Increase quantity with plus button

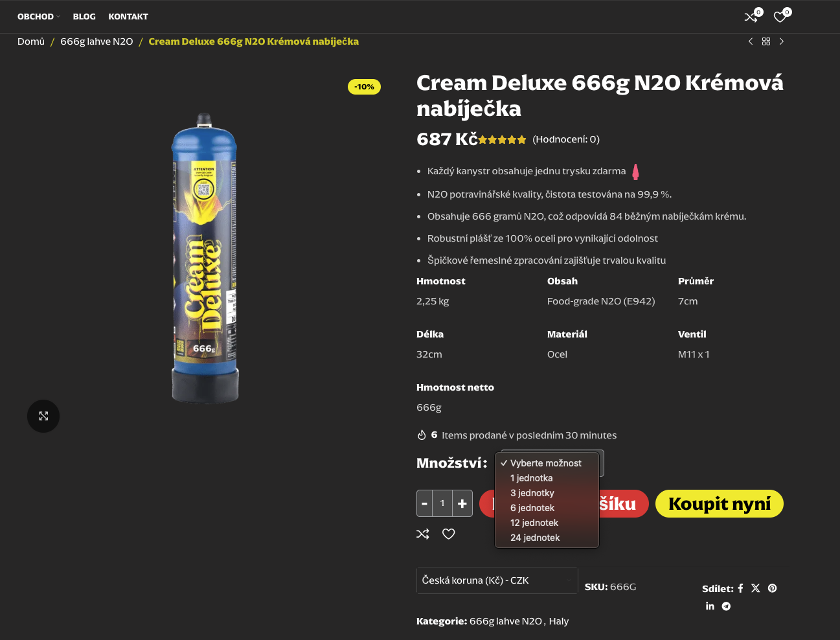(462, 503)
